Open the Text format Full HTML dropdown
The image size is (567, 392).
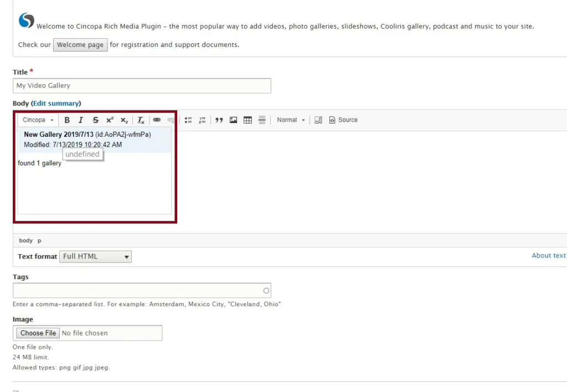tap(95, 256)
